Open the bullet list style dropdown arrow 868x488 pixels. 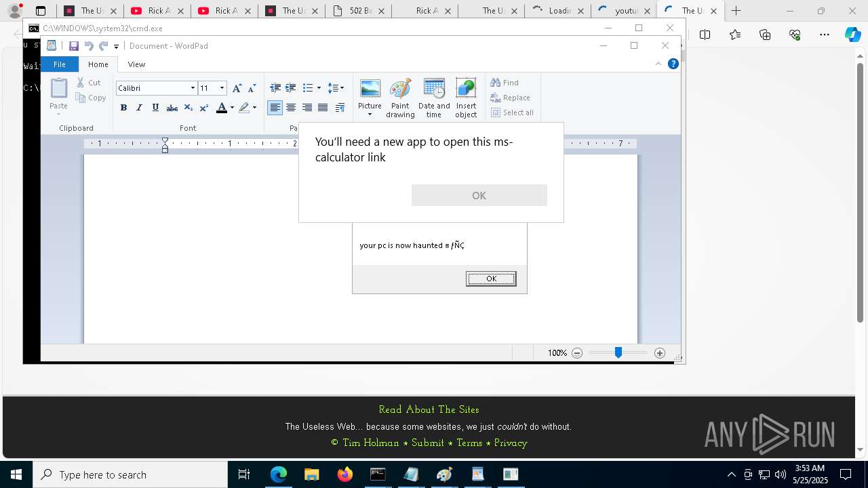(x=319, y=88)
